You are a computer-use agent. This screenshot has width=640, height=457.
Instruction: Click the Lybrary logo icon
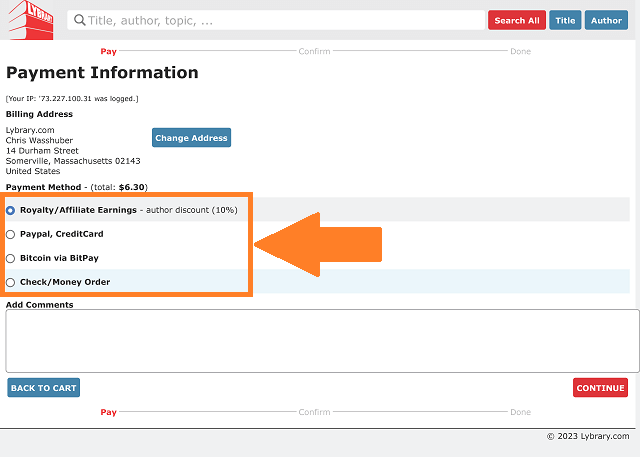click(x=30, y=21)
